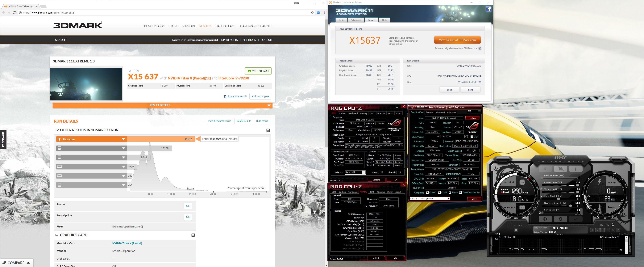Select Afterburner profile slot 2
The image size is (644, 267).
[x=597, y=230]
